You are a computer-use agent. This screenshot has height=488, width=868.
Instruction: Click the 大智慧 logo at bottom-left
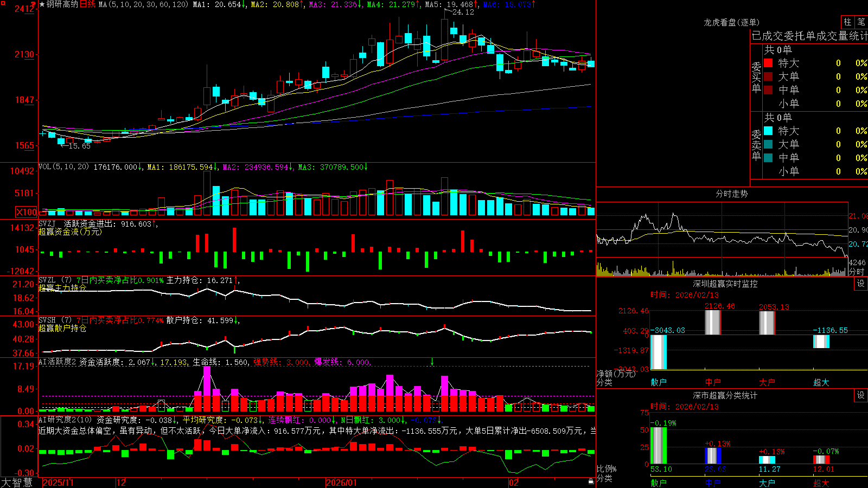pyautogui.click(x=17, y=483)
